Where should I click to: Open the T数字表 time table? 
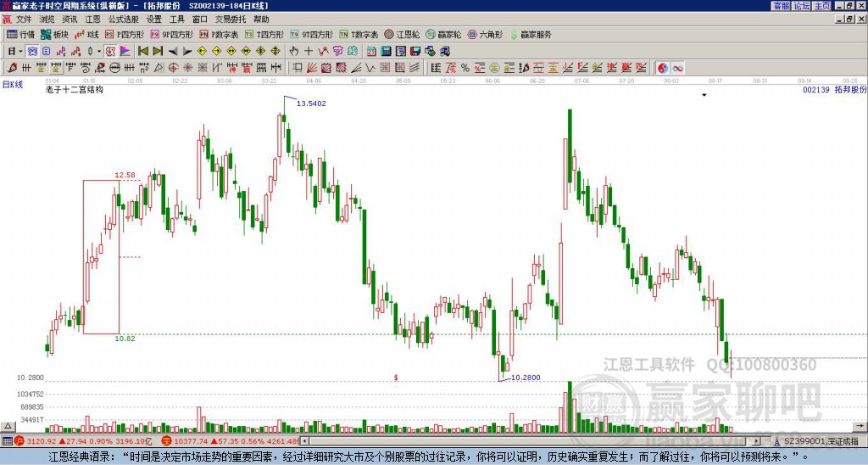359,34
